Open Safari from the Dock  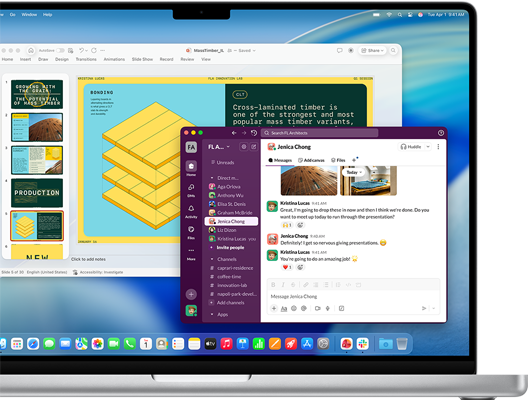[x=33, y=344]
